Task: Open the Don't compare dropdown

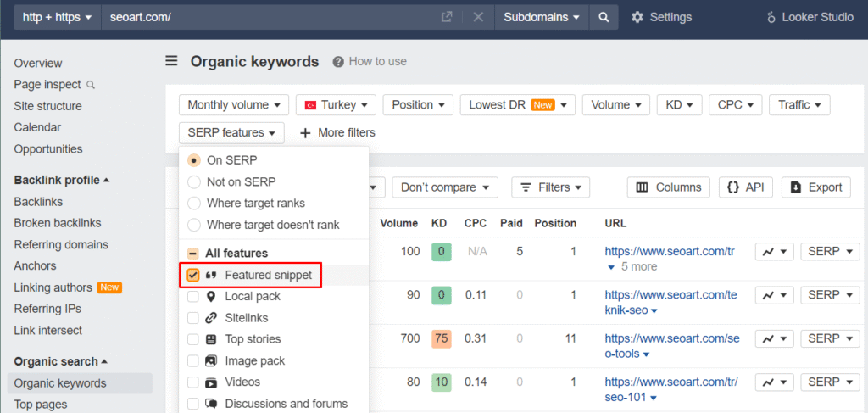Action: click(445, 187)
